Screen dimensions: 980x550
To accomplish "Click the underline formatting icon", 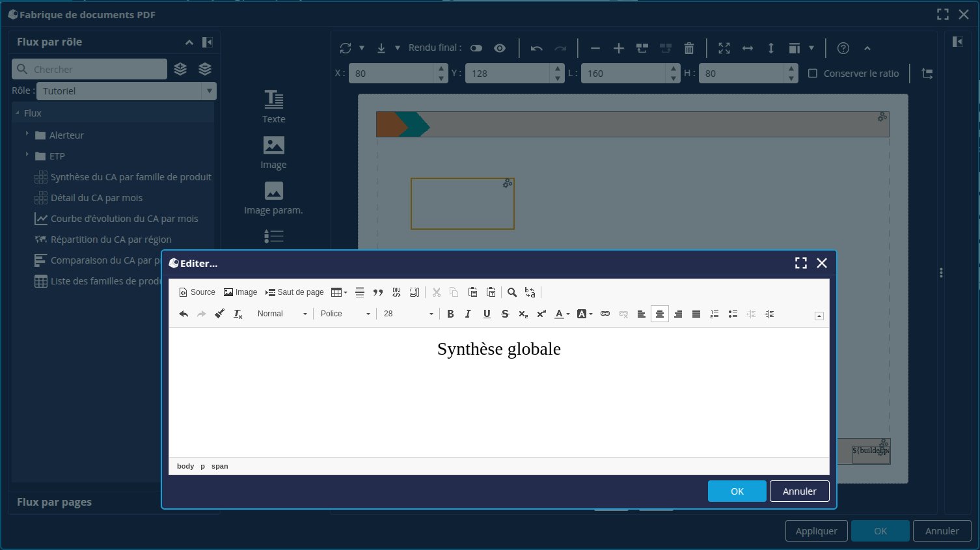I will coord(487,314).
